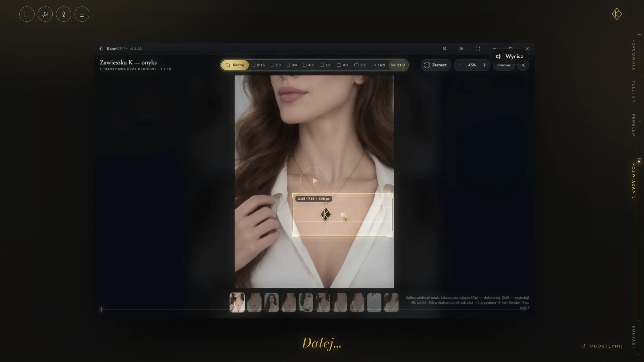The width and height of the screenshot is (644, 362).
Task: Click the KaratVUE fullscreen window icon
Action: 478,49
